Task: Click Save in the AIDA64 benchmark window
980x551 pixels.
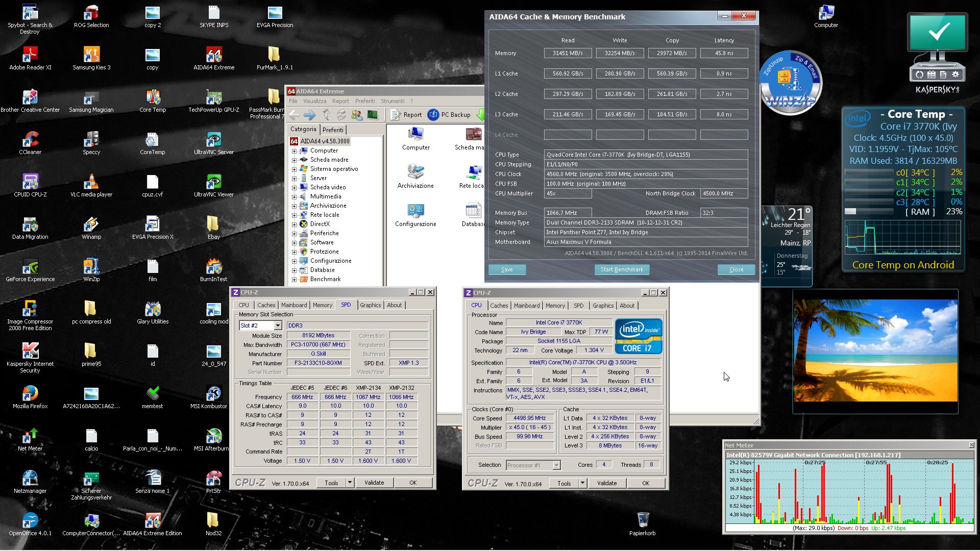Action: (x=507, y=269)
